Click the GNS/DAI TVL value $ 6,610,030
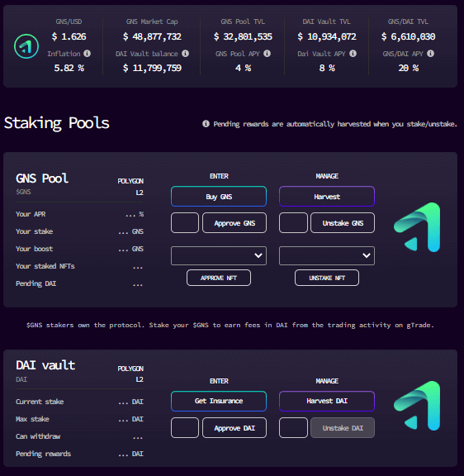 408,36
